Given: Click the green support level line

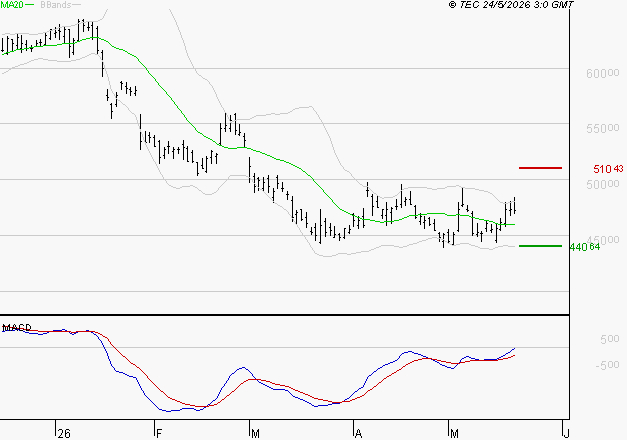Looking at the screenshot, I should (x=540, y=246).
